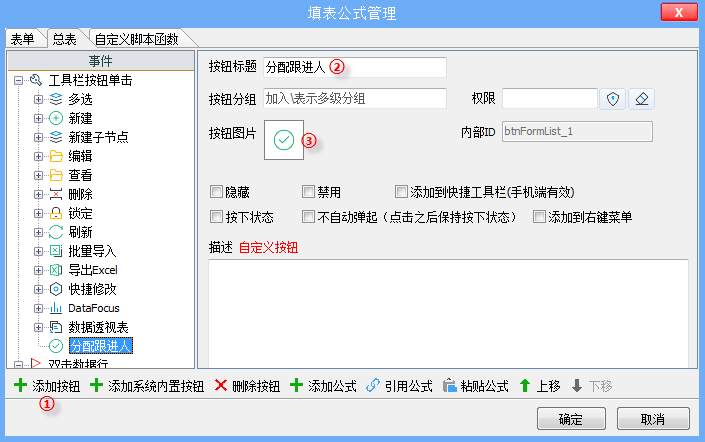Viewport: 705px width, 442px height.
Task: Click the 确定 button
Action: (571, 419)
